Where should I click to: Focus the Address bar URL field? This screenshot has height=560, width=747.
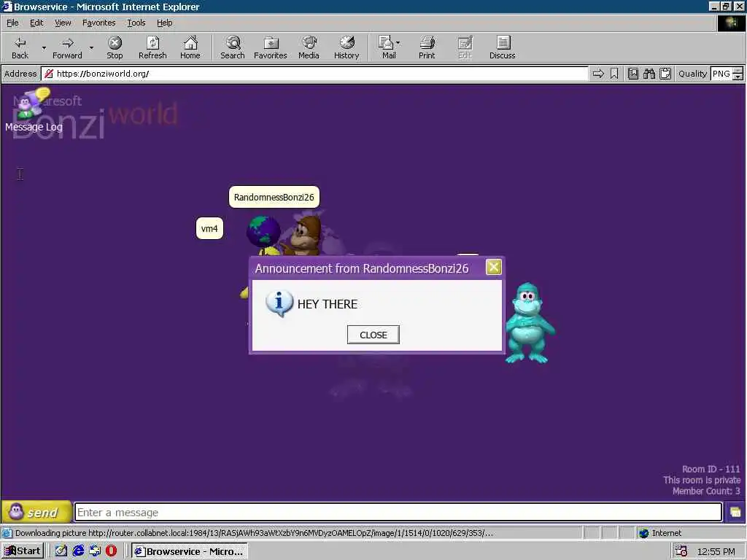click(315, 74)
